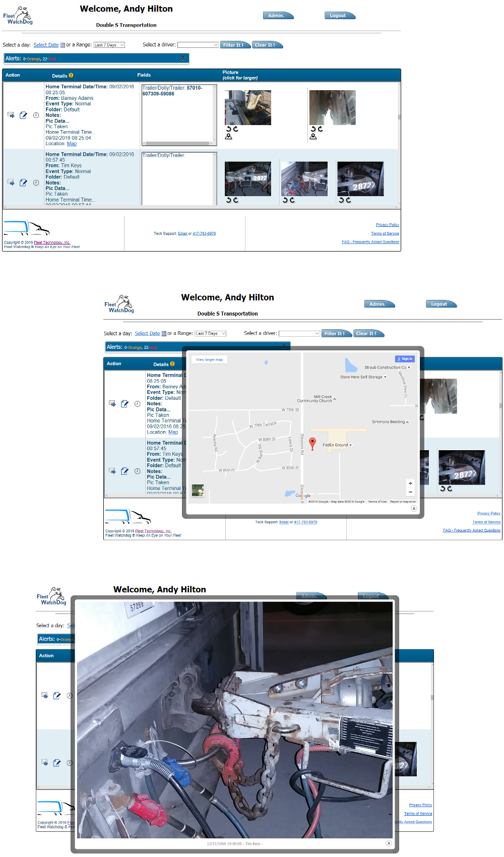504x857 pixels.
Task: Click the clock history icon in Barney Adams row, unobstructed page
Action: 36,115
